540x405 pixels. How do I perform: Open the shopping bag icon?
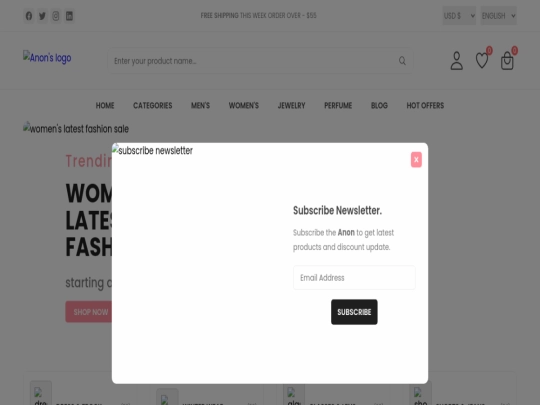[x=507, y=61]
